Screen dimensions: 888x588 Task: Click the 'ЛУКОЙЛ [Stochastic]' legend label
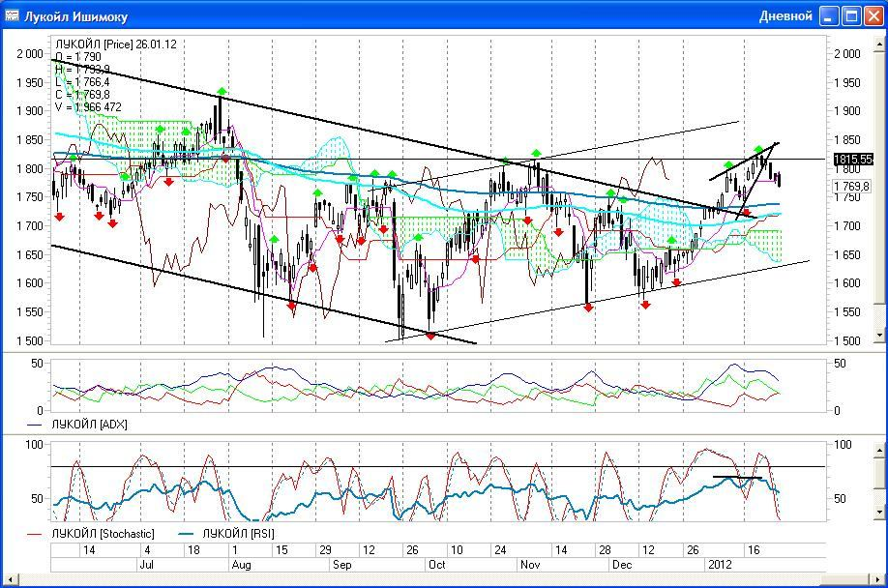103,534
